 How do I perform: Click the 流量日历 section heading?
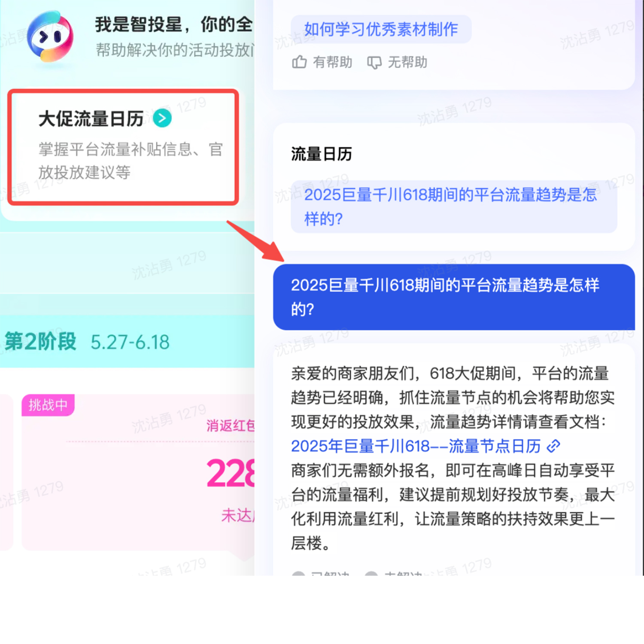tap(322, 154)
